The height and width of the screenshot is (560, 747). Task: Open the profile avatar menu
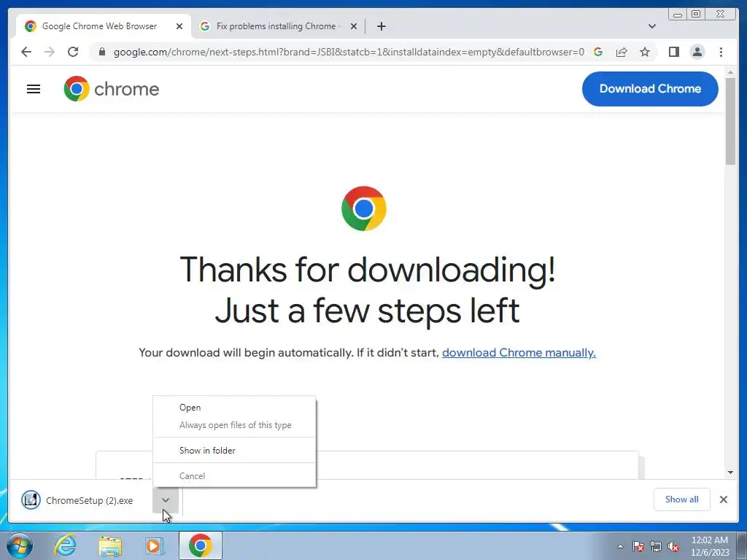pos(697,52)
